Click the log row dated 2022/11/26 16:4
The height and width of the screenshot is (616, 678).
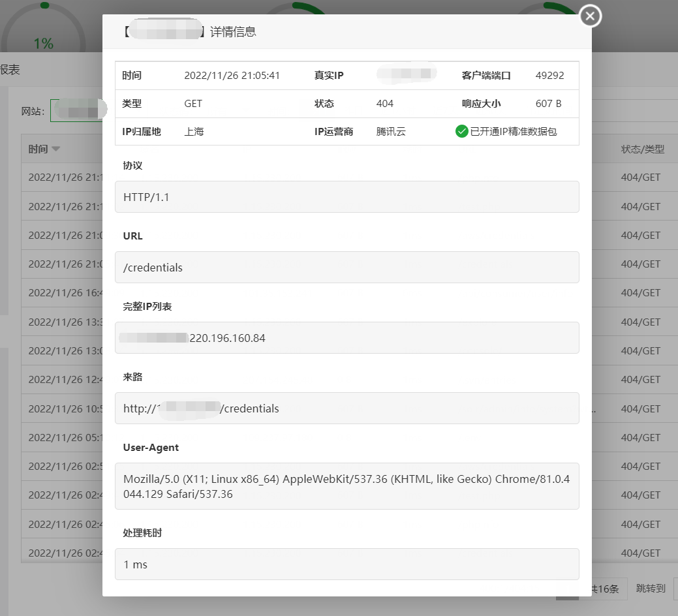64,292
